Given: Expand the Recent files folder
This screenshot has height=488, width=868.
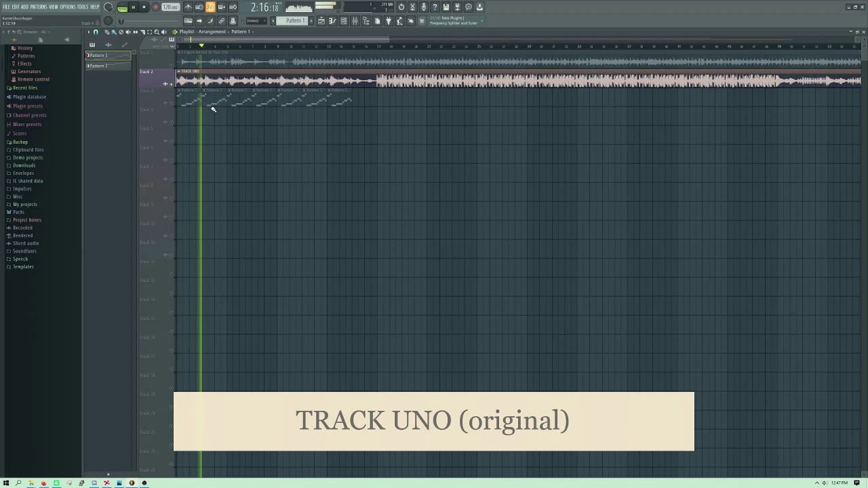Looking at the screenshot, I should tap(25, 88).
